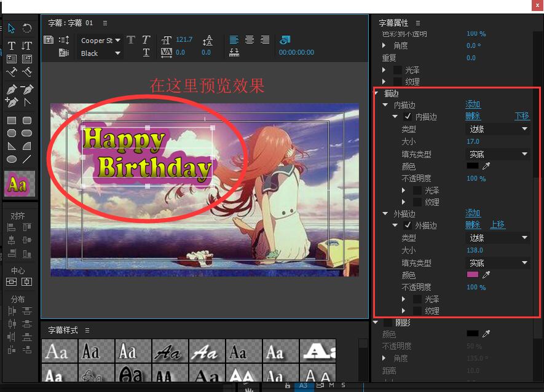Select the Rounded Corner Rectangle tool
This screenshot has height=392, width=544.
click(26, 120)
